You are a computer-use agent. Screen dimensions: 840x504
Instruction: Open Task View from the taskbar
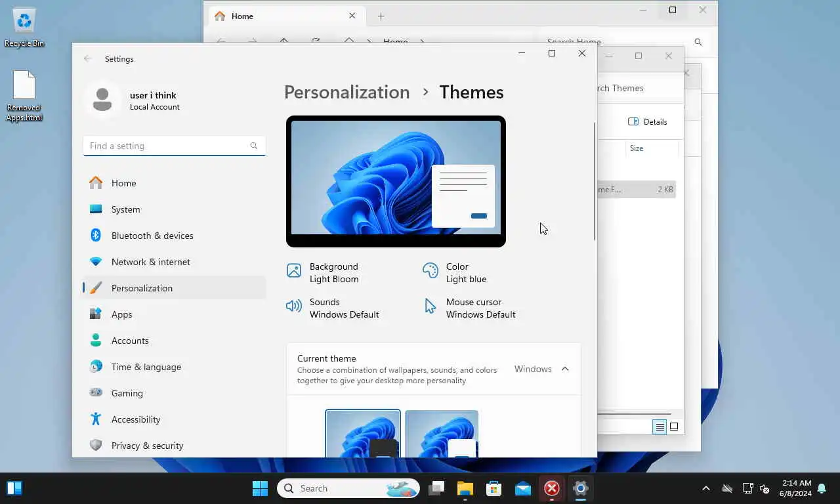coord(436,488)
